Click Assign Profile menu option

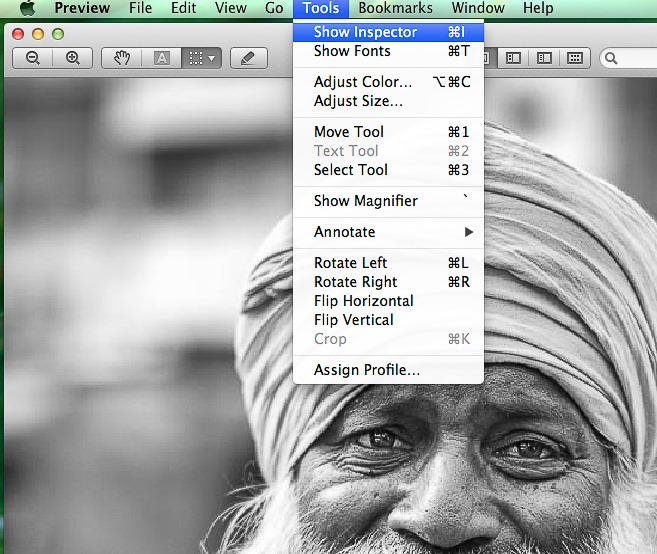click(x=366, y=370)
